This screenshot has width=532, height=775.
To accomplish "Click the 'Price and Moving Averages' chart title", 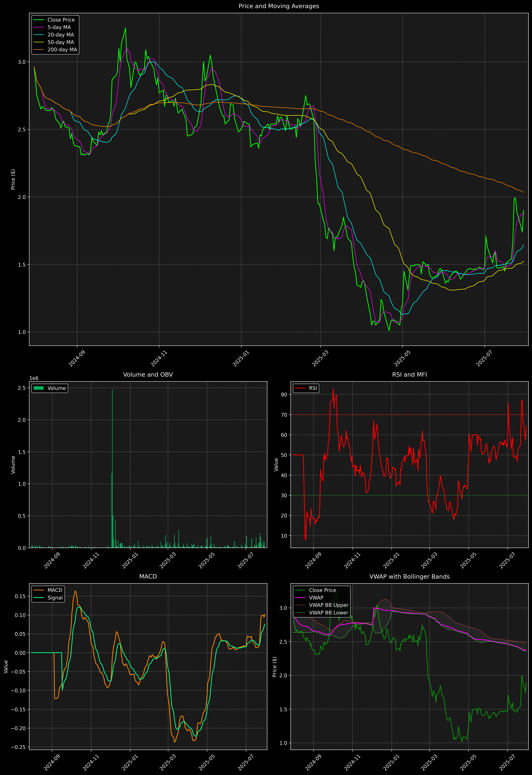I will pyautogui.click(x=279, y=6).
